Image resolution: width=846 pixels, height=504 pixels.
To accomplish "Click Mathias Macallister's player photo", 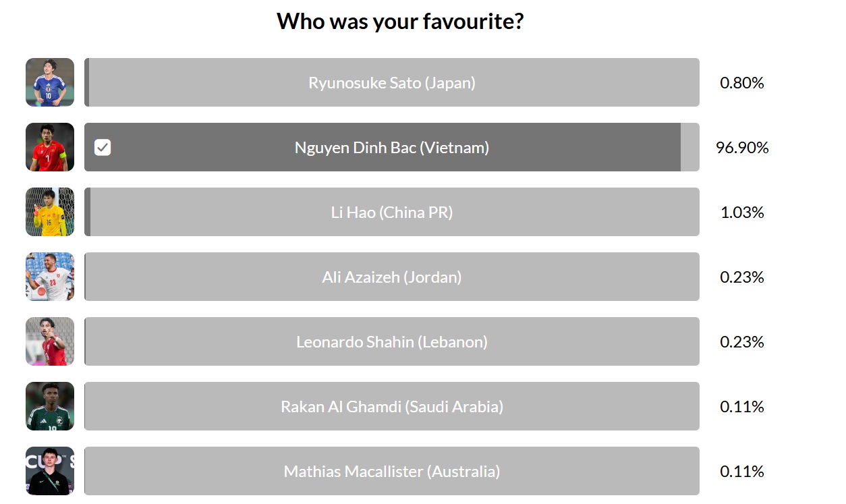I will 50,471.
